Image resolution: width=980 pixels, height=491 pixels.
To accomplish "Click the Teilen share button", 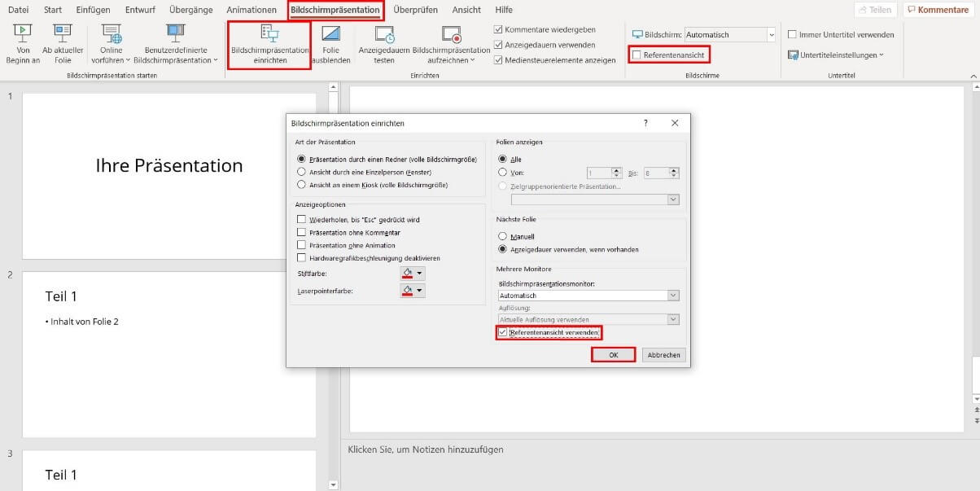I will tap(875, 10).
